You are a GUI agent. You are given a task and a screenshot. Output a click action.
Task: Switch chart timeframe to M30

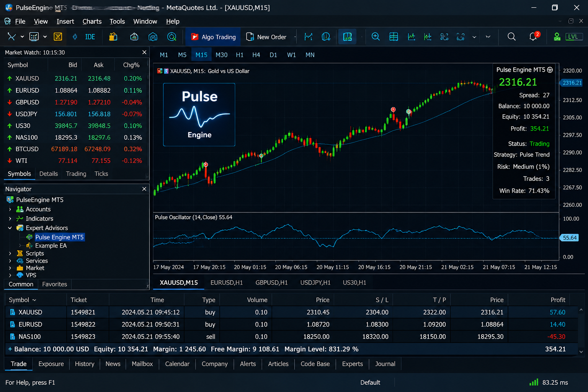coord(222,55)
